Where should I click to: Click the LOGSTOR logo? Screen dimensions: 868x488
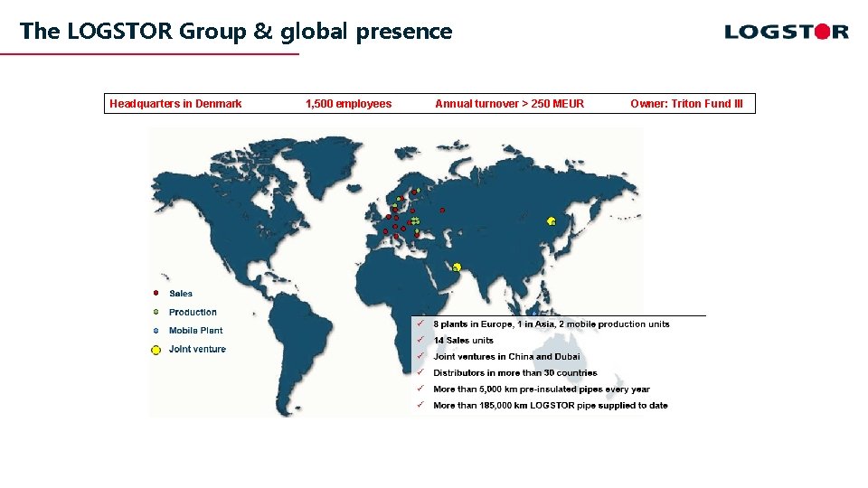point(787,32)
